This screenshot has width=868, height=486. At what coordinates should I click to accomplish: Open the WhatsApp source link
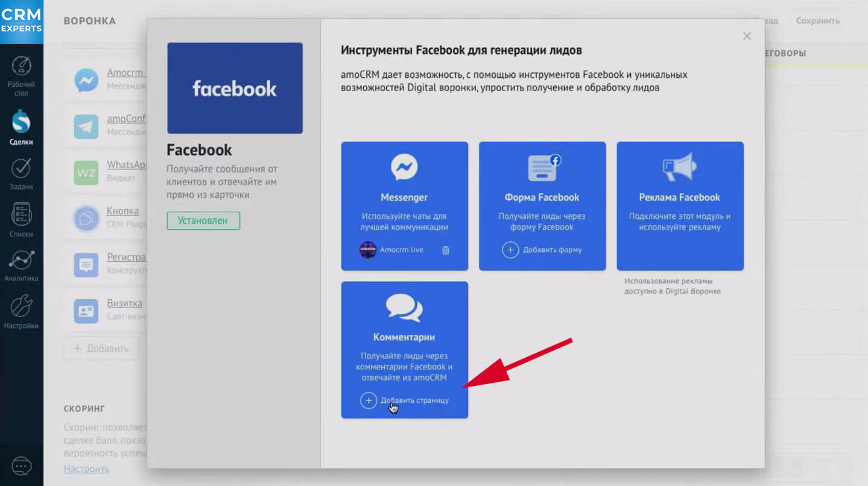point(126,165)
